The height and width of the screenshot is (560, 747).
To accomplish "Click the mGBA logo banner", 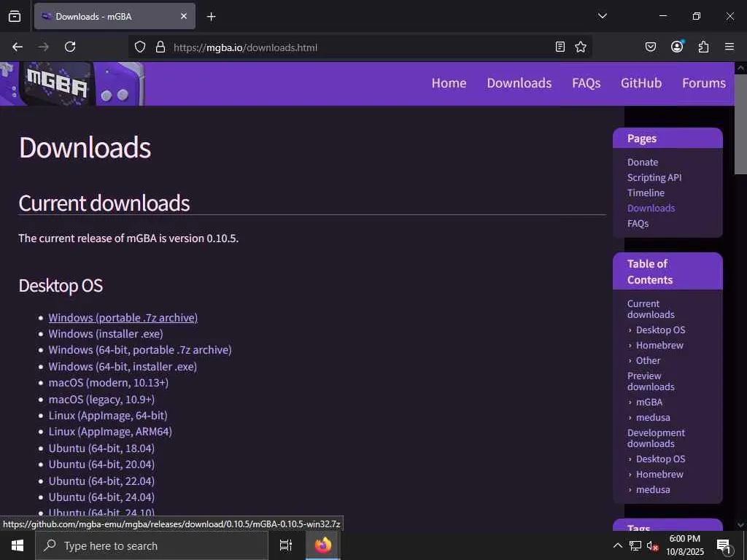I will click(x=72, y=84).
